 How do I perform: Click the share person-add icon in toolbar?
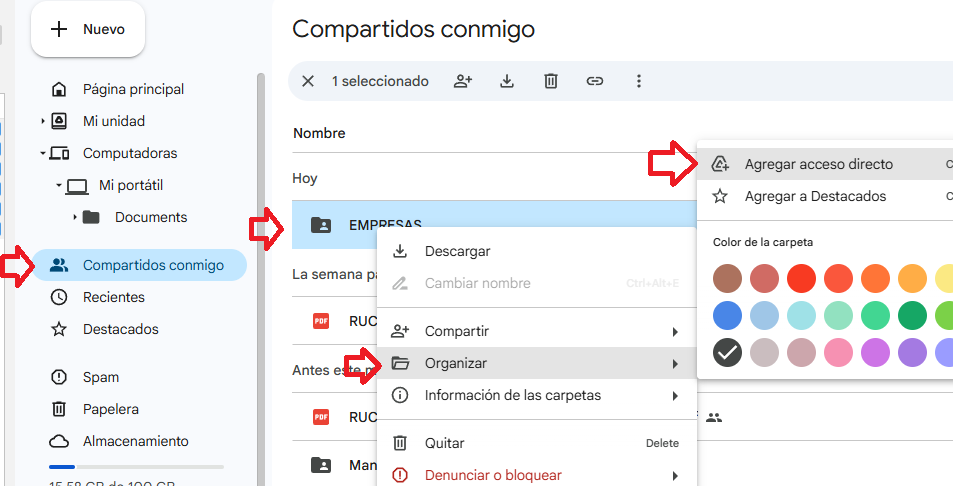(462, 81)
